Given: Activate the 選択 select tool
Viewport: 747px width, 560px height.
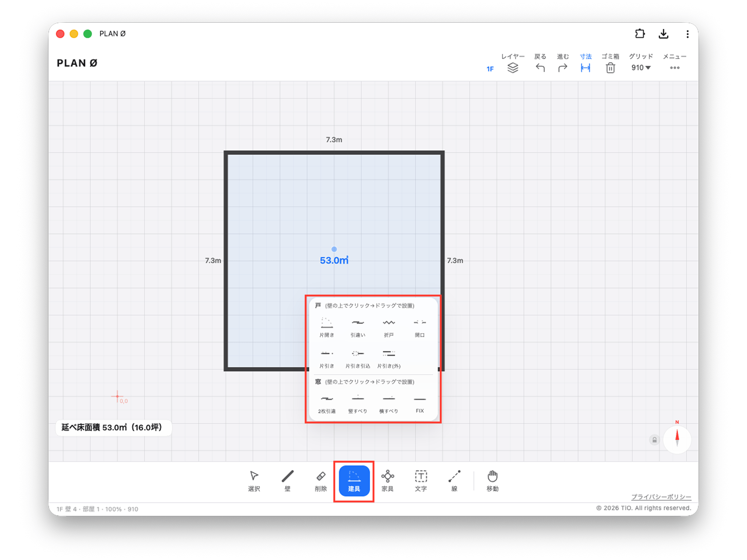Looking at the screenshot, I should coord(254,481).
